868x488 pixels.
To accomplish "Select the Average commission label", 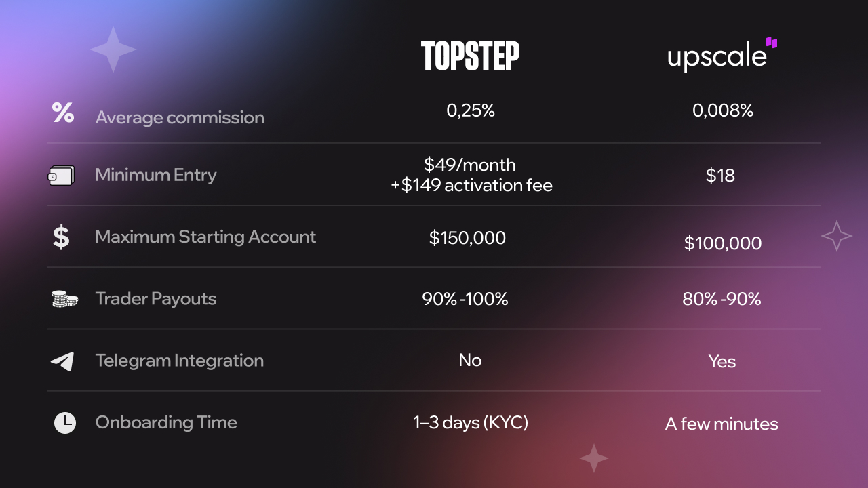I will tap(180, 117).
